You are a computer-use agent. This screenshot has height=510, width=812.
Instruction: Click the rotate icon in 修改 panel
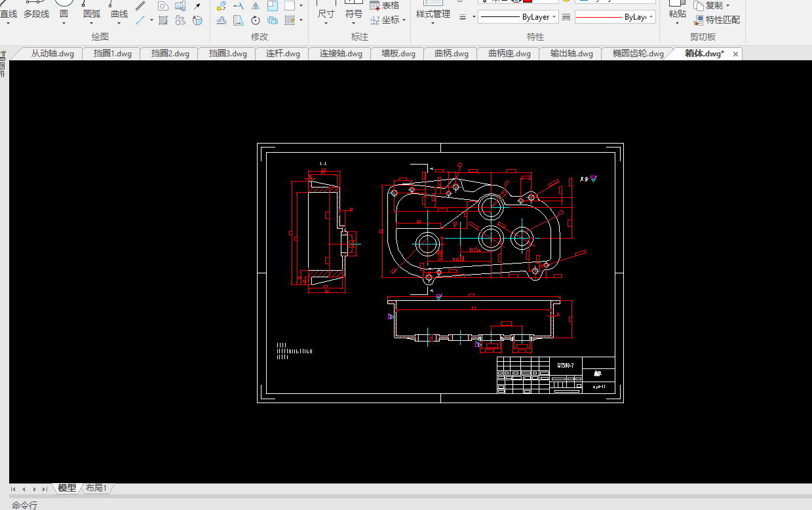point(256,20)
